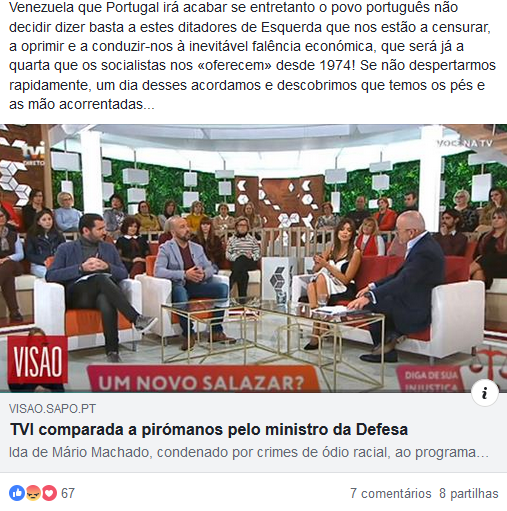Click the info "i" icon on article preview
This screenshot has height=511, width=507.
click(x=485, y=393)
